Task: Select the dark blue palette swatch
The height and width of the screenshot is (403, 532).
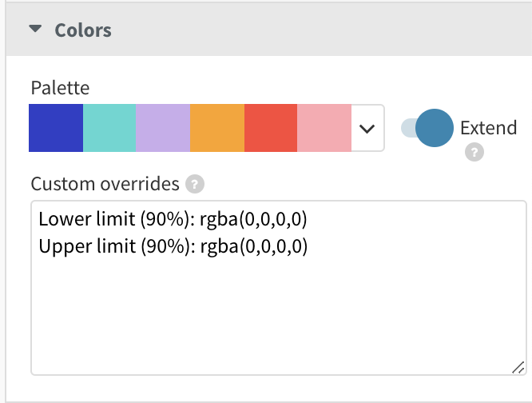Action: point(56,128)
